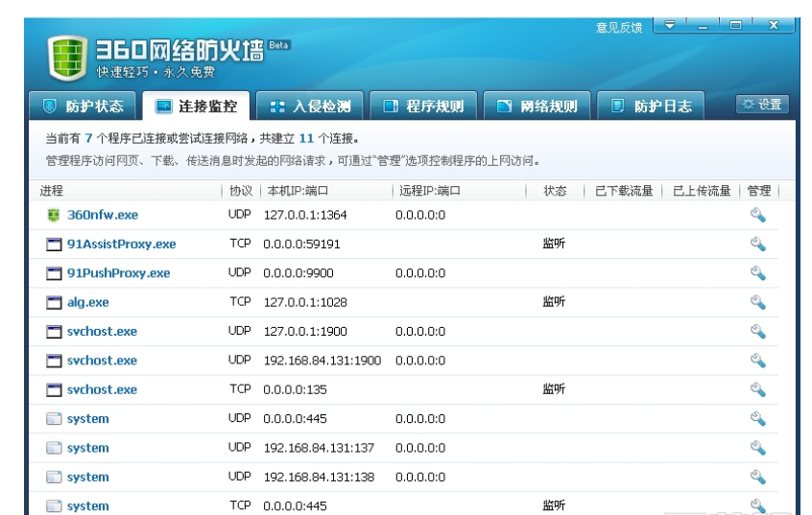Open manage wrench for svchost.exe 127.0.0.1:1900 row
812x515 pixels.
click(757, 331)
